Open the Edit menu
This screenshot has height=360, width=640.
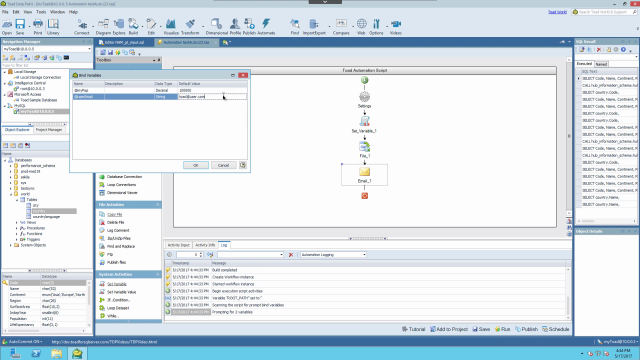click(x=16, y=12)
